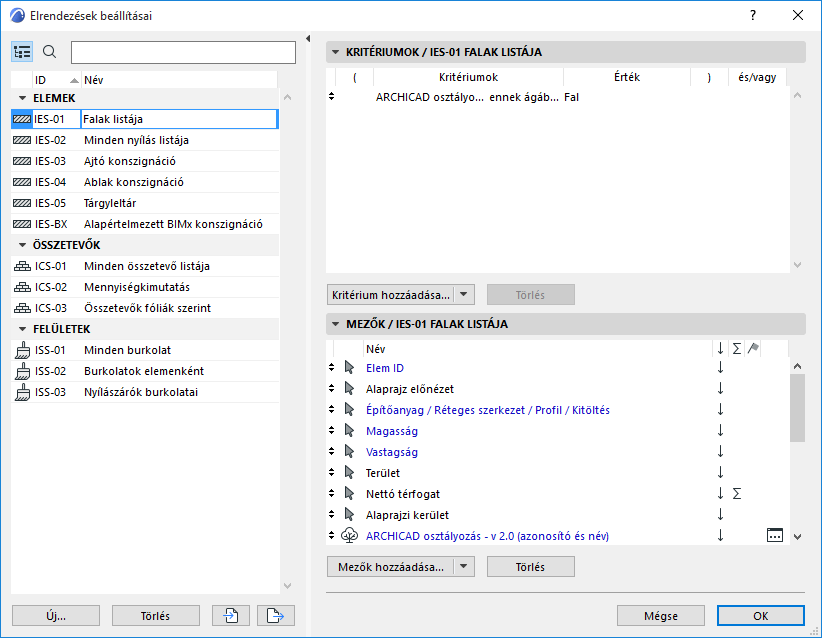
Task: Click the Mégse button
Action: [661, 615]
